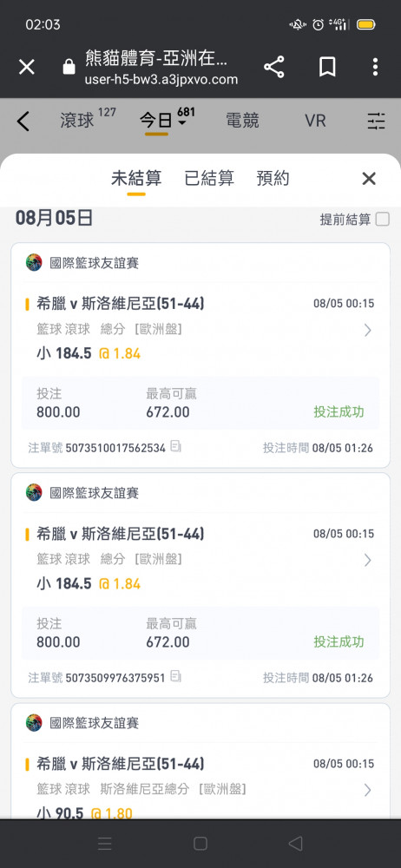This screenshot has width=401, height=868.
Task: Open the filter settings sliders icon
Action: pyautogui.click(x=376, y=121)
